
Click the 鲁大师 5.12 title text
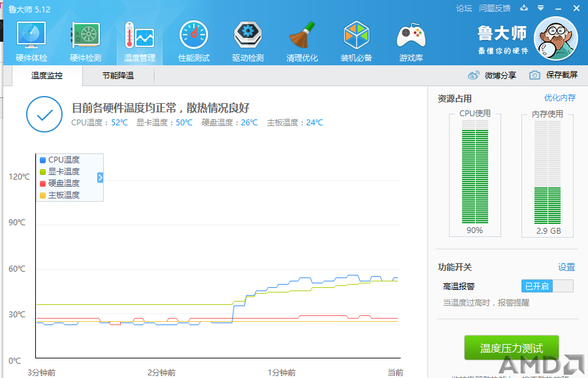(29, 9)
